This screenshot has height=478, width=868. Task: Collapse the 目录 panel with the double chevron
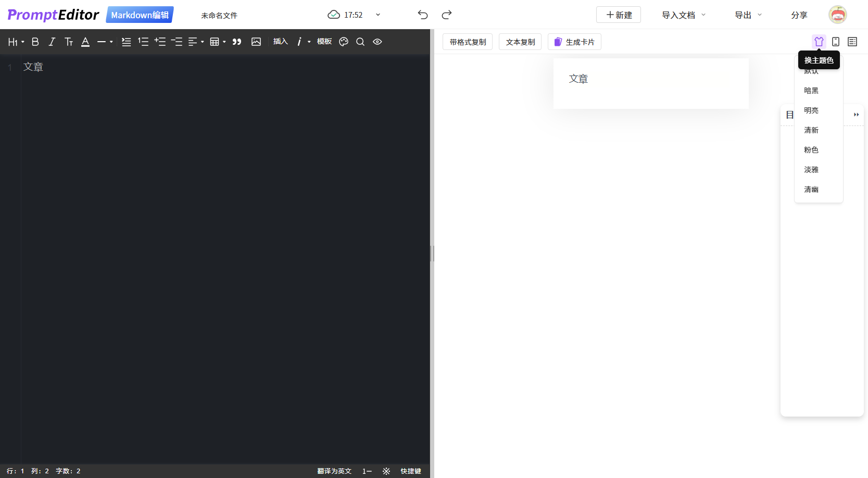[856, 114]
